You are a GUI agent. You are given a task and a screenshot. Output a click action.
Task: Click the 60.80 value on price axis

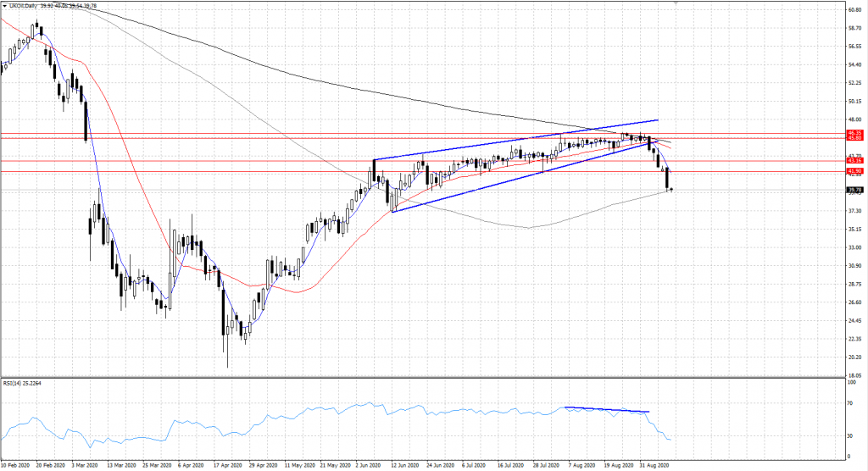[854, 10]
